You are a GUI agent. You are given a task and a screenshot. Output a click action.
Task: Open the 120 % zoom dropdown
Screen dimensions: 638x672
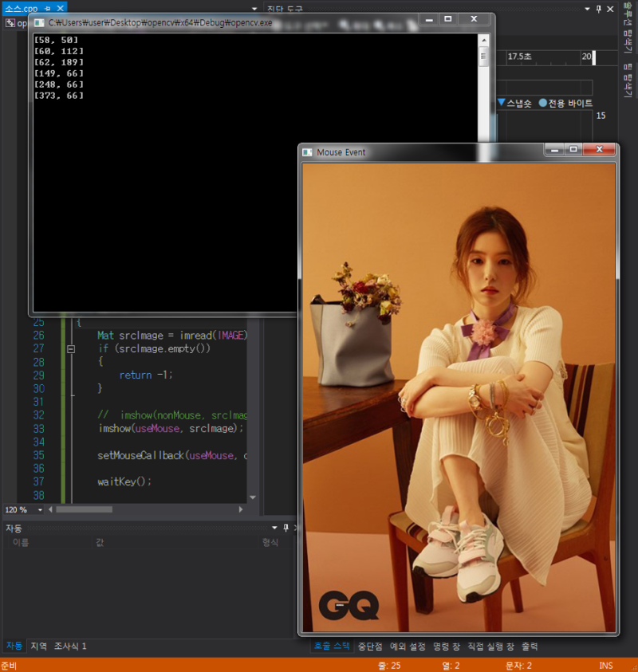coord(40,509)
